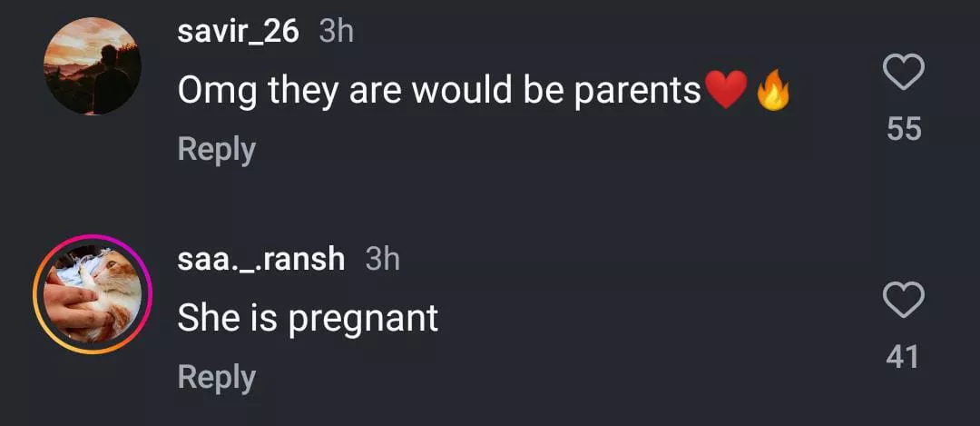Select the 'Omg they are would be parents' text
The image size is (980, 426).
point(439,90)
